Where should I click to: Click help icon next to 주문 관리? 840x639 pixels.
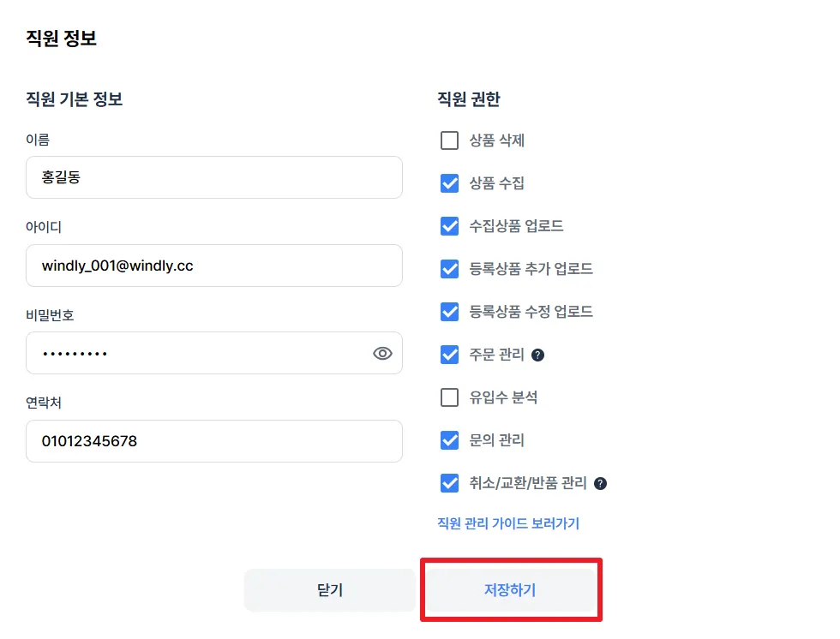[x=538, y=355]
